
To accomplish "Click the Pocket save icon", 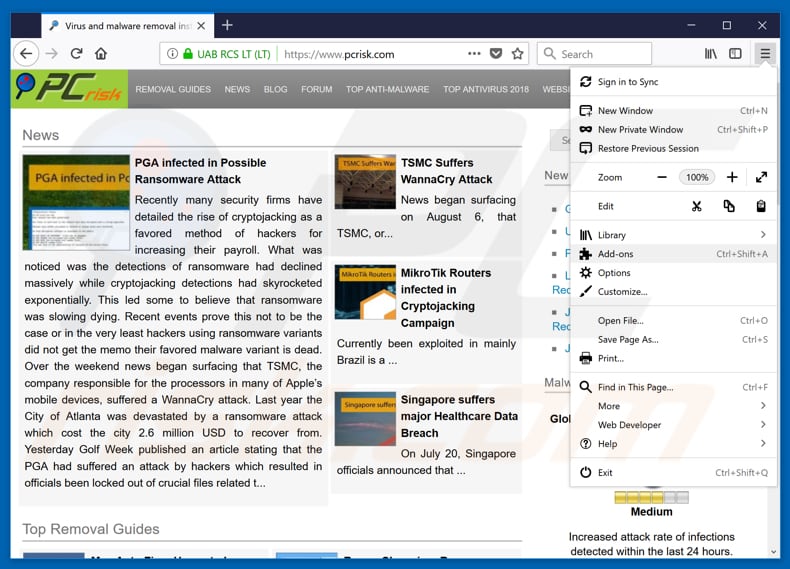I will click(496, 54).
